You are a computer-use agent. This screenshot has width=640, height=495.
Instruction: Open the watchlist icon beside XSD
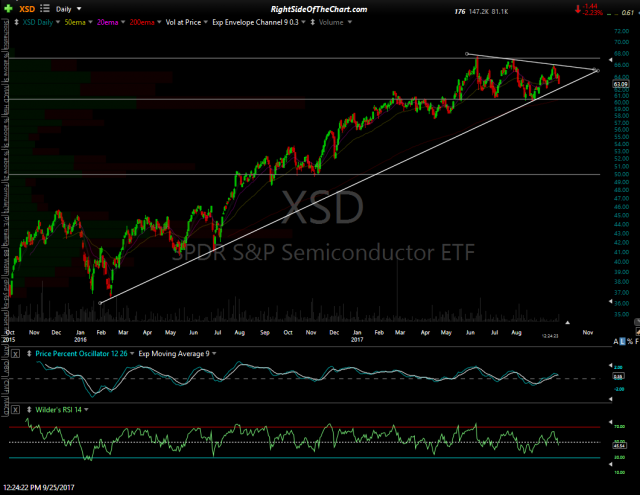(x=47, y=10)
